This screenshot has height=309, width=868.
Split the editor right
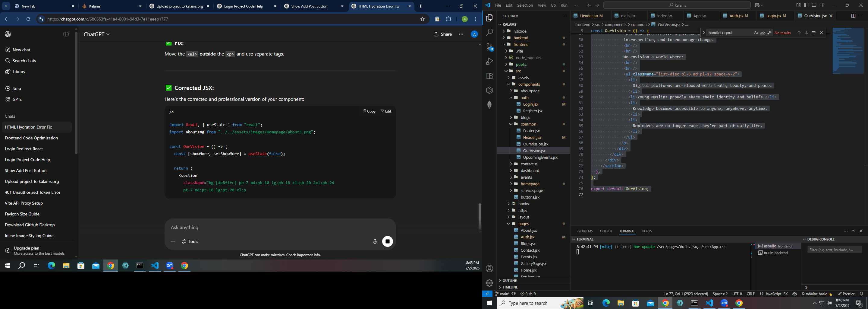[853, 16]
